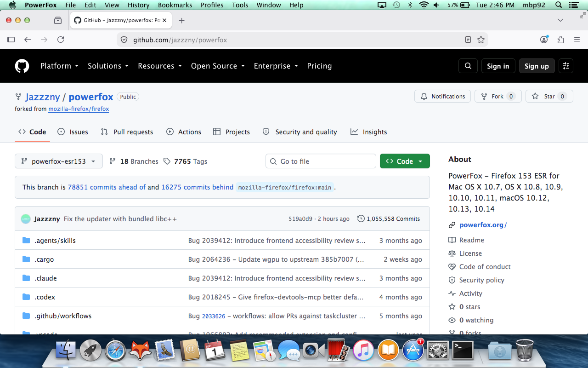This screenshot has width=588, height=368.
Task: Open the Insights tab
Action: click(368, 132)
